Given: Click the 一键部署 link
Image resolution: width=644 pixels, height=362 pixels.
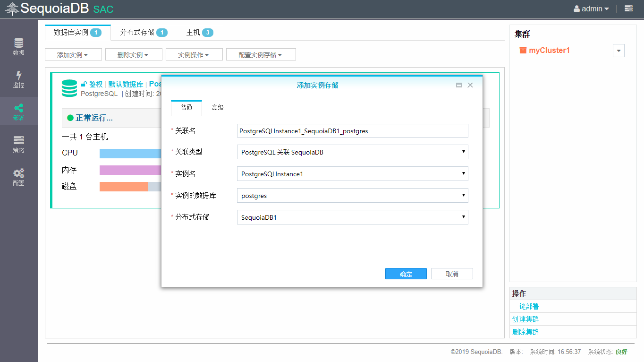Looking at the screenshot, I should (525, 306).
